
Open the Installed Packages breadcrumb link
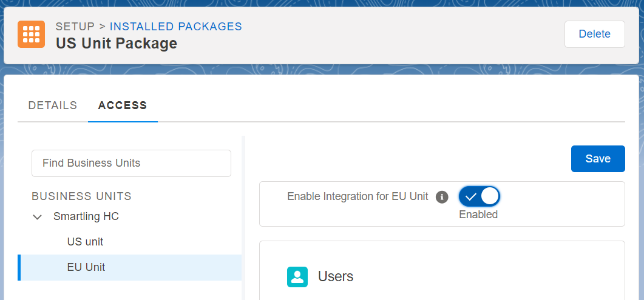click(176, 27)
